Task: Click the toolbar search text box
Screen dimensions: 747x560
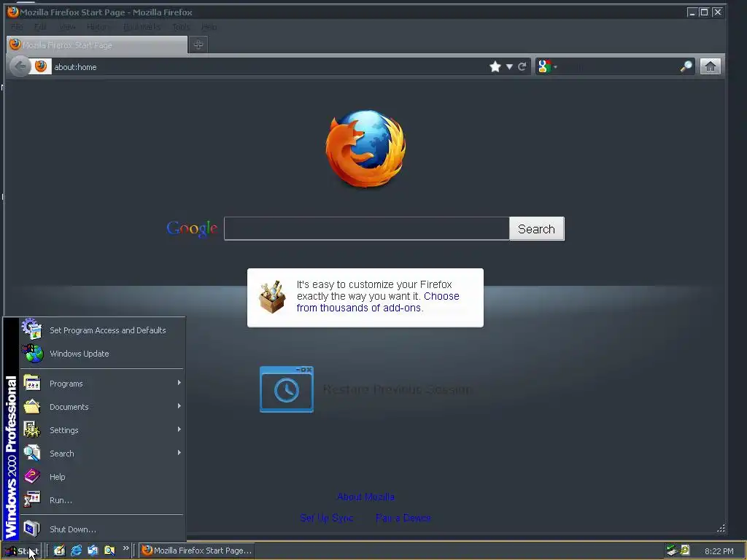Action: (x=619, y=66)
